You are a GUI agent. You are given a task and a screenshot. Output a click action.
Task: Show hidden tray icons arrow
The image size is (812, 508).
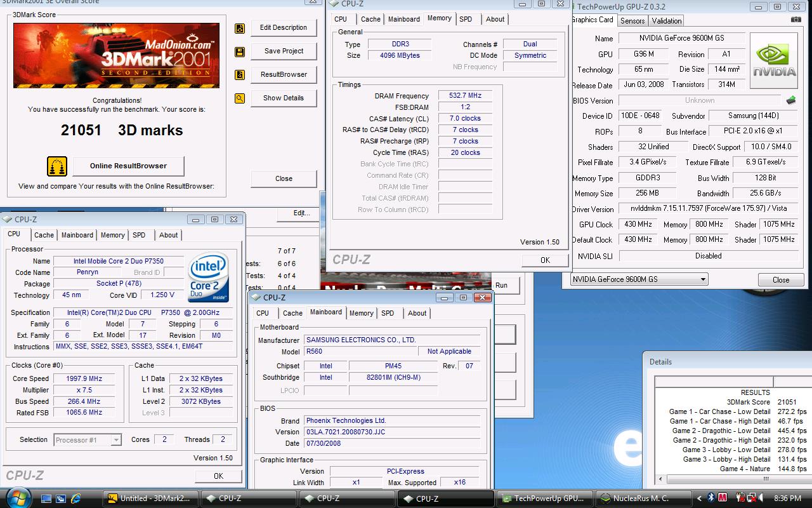point(700,498)
